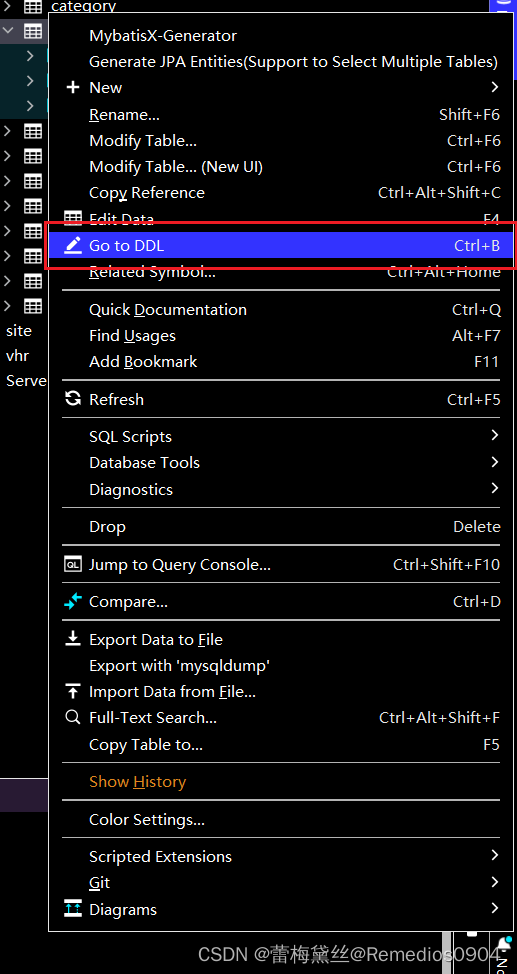Click the orange Show History entry
The image size is (517, 974).
coord(137,781)
